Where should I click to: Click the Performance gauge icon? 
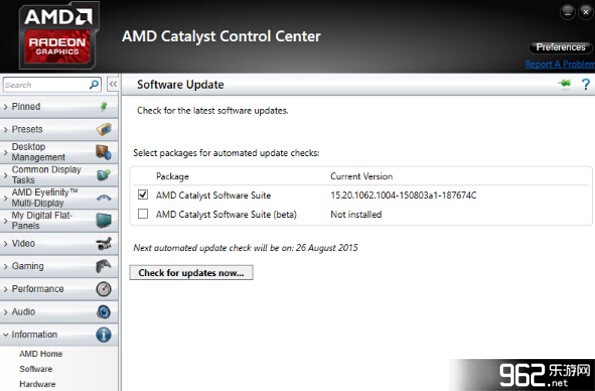point(104,289)
